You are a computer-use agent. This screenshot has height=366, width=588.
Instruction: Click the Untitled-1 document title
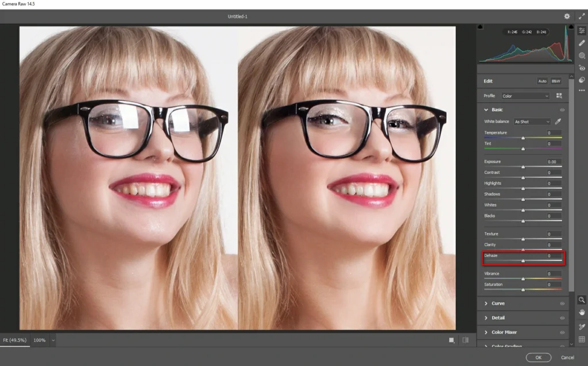click(x=237, y=17)
